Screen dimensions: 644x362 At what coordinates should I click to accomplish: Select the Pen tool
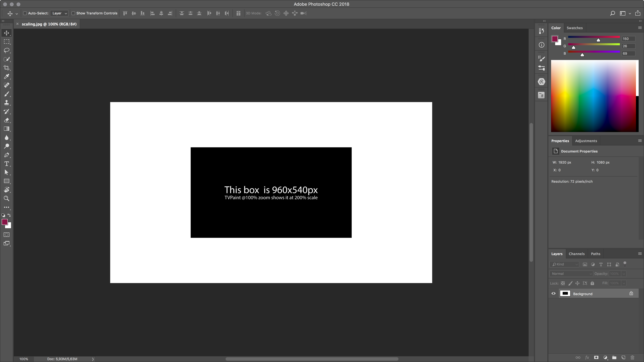[7, 155]
